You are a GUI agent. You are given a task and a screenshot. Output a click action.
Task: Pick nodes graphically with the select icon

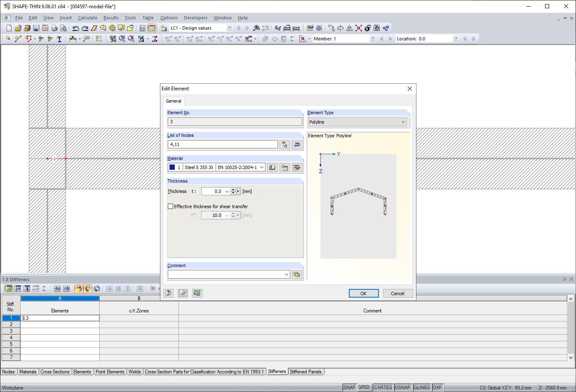coord(284,145)
